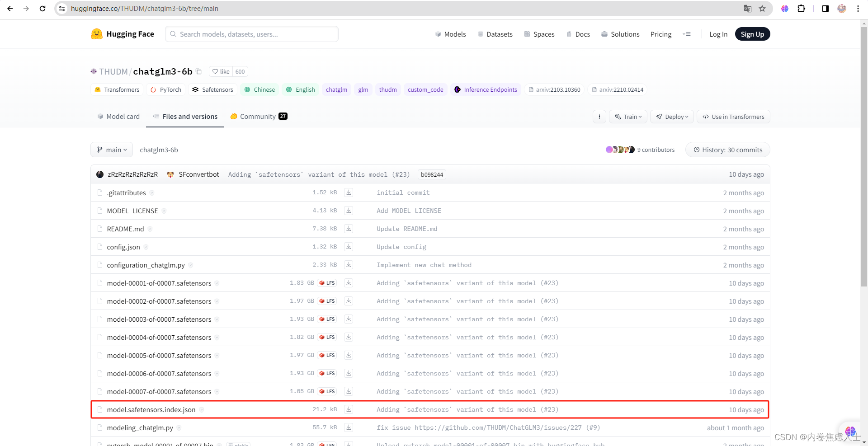The height and width of the screenshot is (446, 868).
Task: Download model-00007-of-00007.safetensors icon
Action: point(349,391)
